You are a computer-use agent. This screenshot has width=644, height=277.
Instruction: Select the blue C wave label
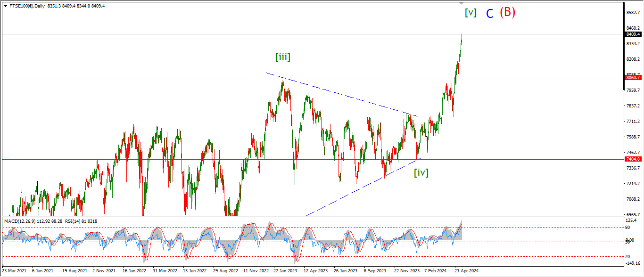(x=490, y=14)
